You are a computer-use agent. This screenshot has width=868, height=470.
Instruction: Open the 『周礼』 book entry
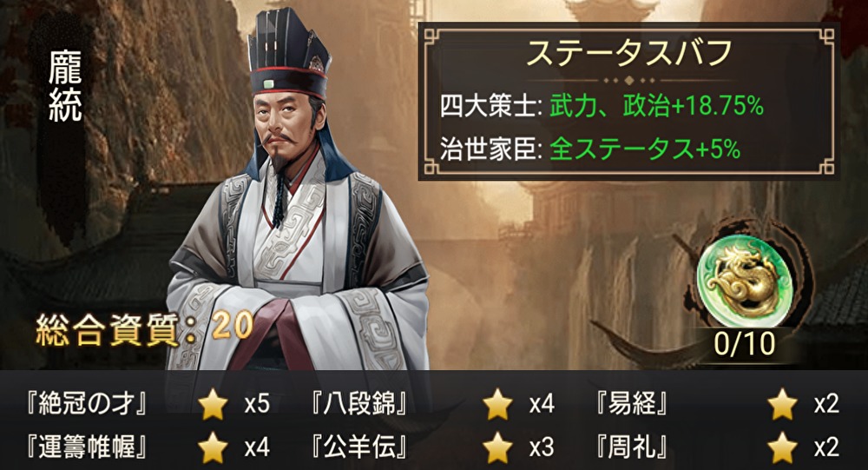point(632,447)
